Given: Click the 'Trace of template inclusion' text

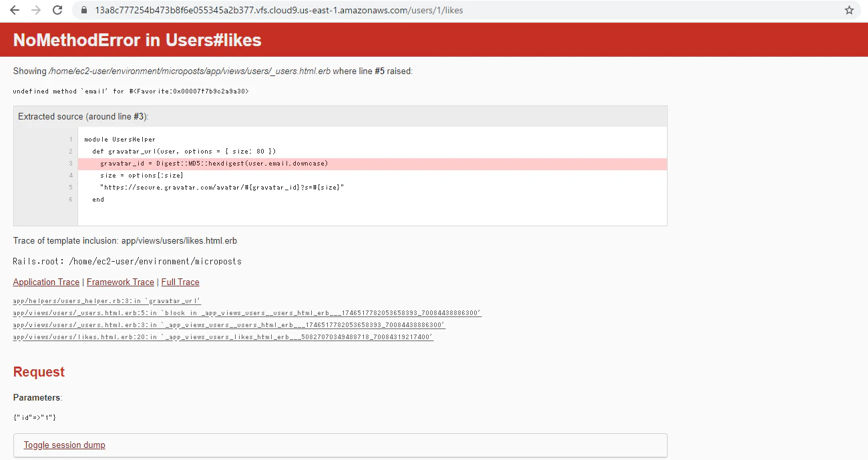Looking at the screenshot, I should click(x=125, y=240).
